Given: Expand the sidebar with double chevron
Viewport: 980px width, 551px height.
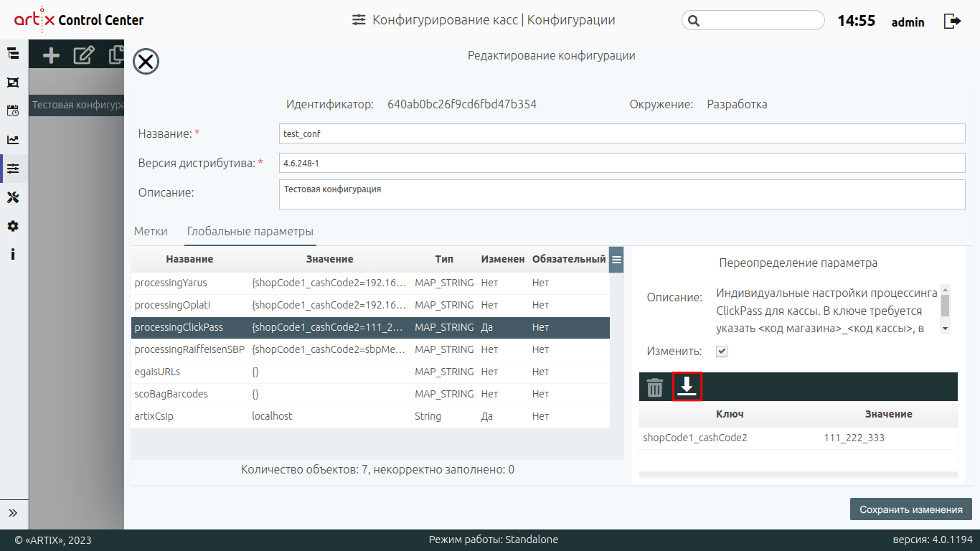Looking at the screenshot, I should (x=13, y=513).
